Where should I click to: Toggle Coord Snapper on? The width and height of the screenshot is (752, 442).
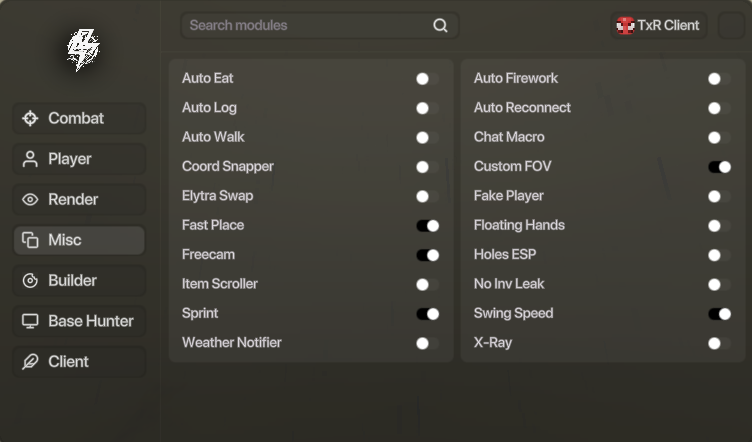coord(428,167)
